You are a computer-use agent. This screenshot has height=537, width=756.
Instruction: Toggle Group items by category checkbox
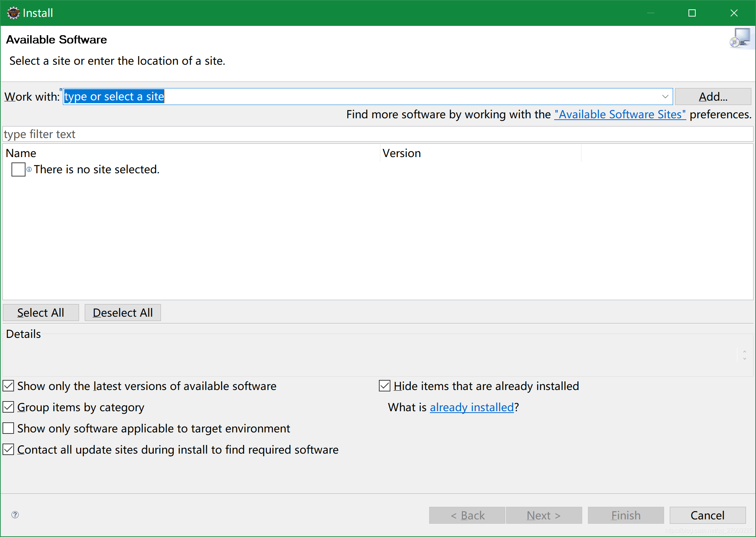9,407
